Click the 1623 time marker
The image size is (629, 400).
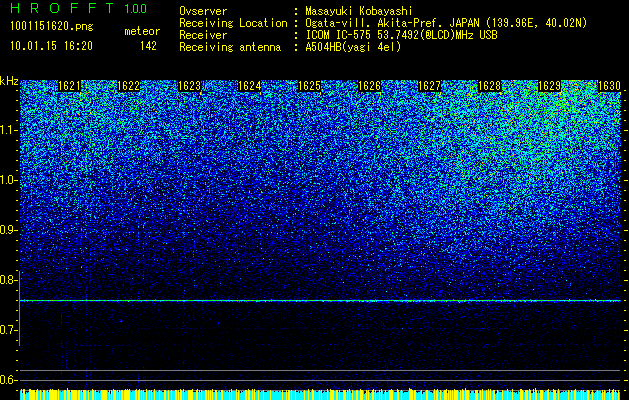pyautogui.click(x=189, y=86)
